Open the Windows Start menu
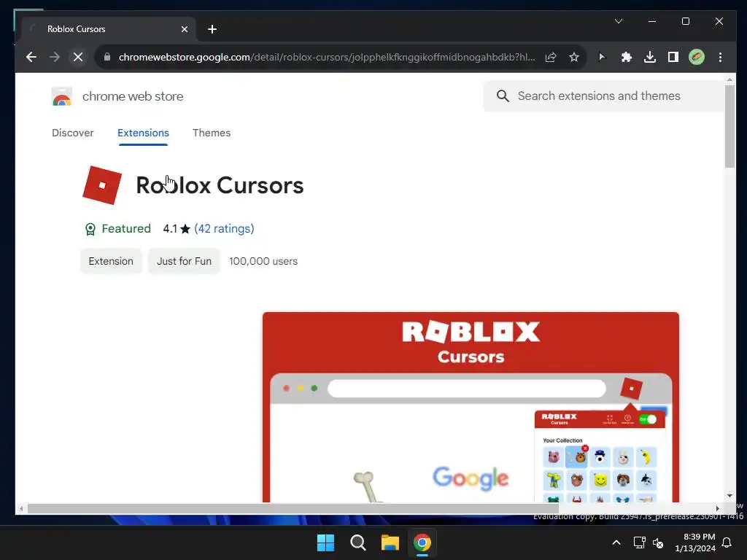Image resolution: width=747 pixels, height=560 pixels. 326,542
